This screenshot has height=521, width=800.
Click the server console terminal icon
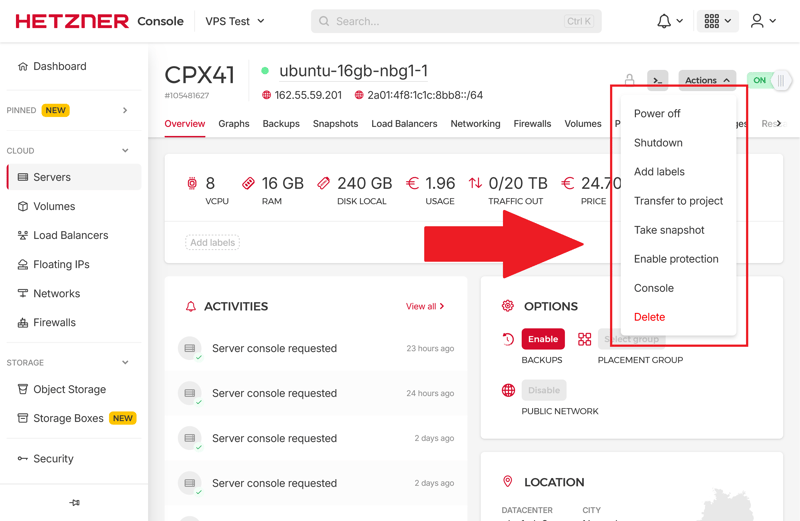pyautogui.click(x=657, y=80)
